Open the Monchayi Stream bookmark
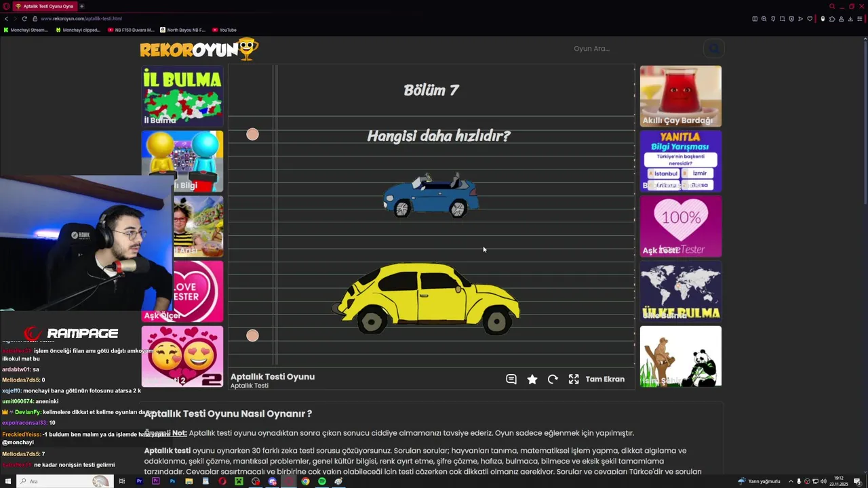Viewport: 868px width, 488px height. pos(26,30)
